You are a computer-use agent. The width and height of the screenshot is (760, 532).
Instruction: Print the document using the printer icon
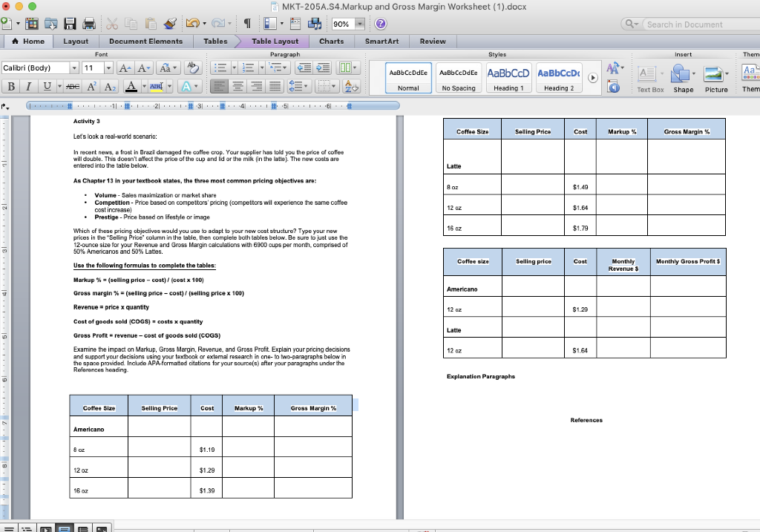[88, 24]
